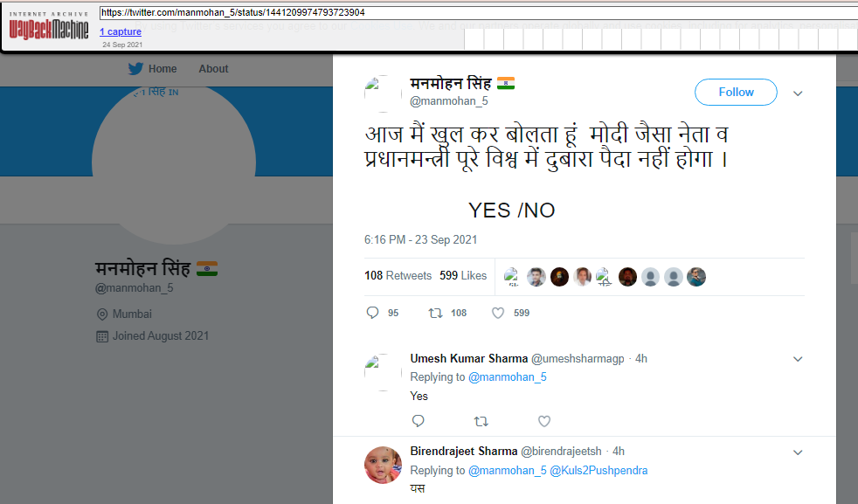858x504 pixels.
Task: Click the reply bubble icon showing 95
Action: [372, 313]
